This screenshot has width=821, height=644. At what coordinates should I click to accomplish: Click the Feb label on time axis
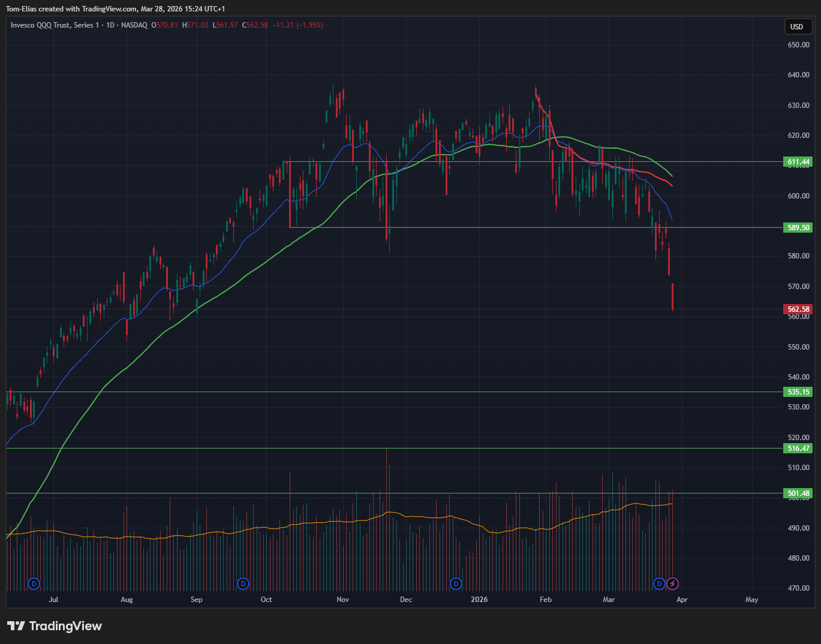(x=546, y=600)
